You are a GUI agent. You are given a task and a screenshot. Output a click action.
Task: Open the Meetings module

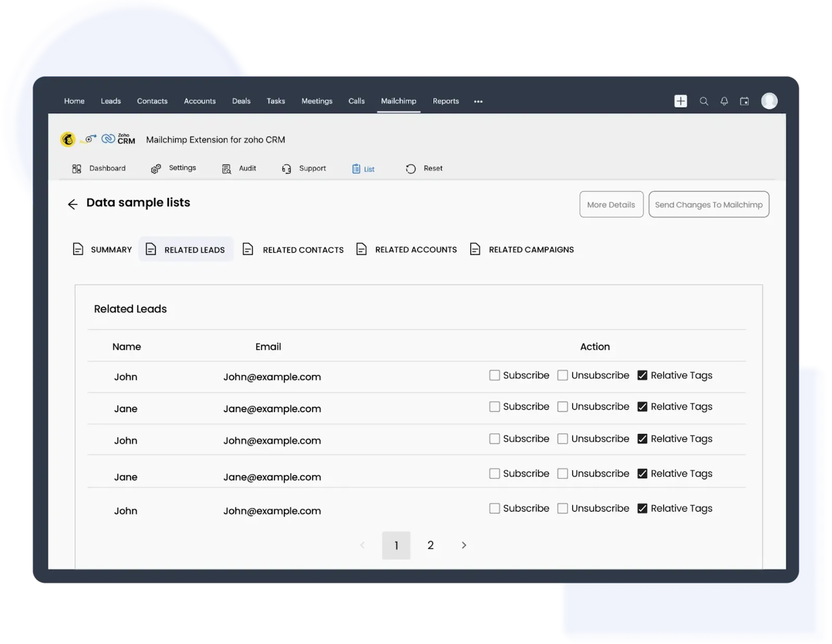pos(317,101)
